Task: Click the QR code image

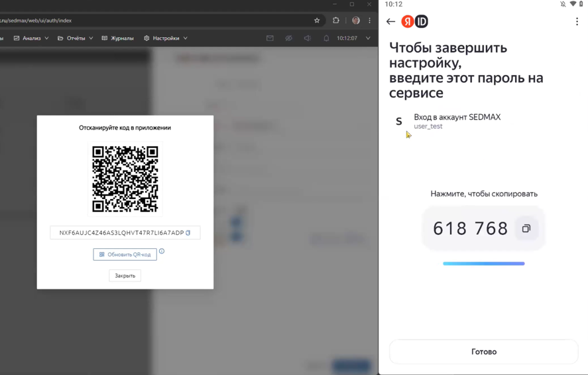Action: [125, 179]
